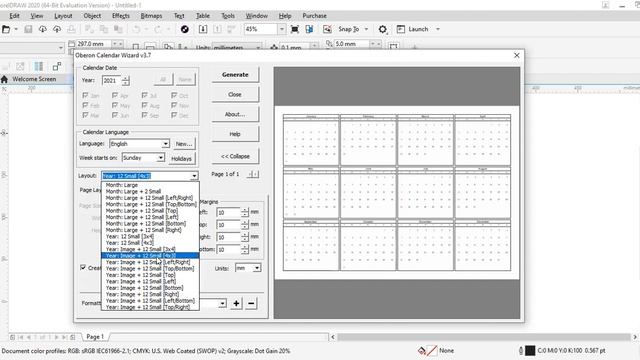Click the None fill swatch in status bar
This screenshot has height=360, width=640.
(431, 351)
